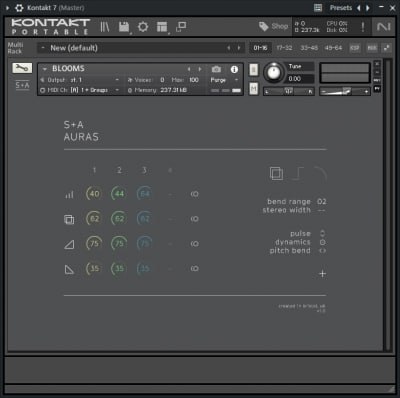Show instrument info icon
Screen dimensions: 400x398
[x=234, y=69]
